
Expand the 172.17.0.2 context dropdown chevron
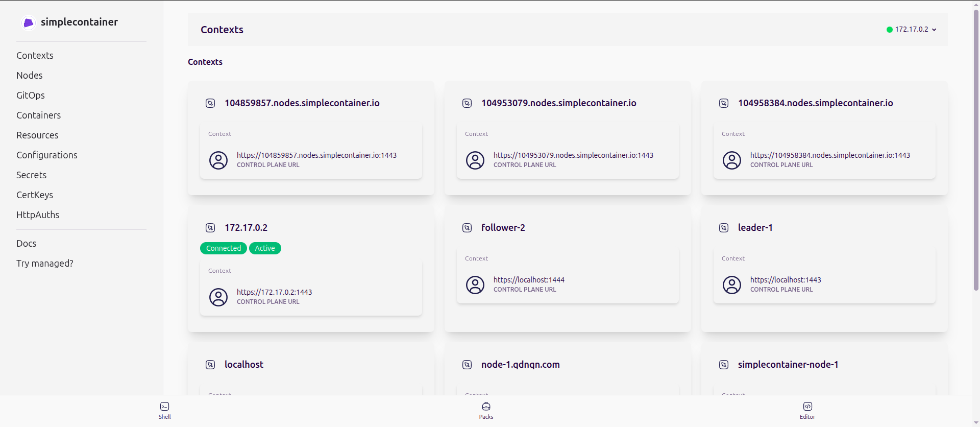(x=934, y=30)
